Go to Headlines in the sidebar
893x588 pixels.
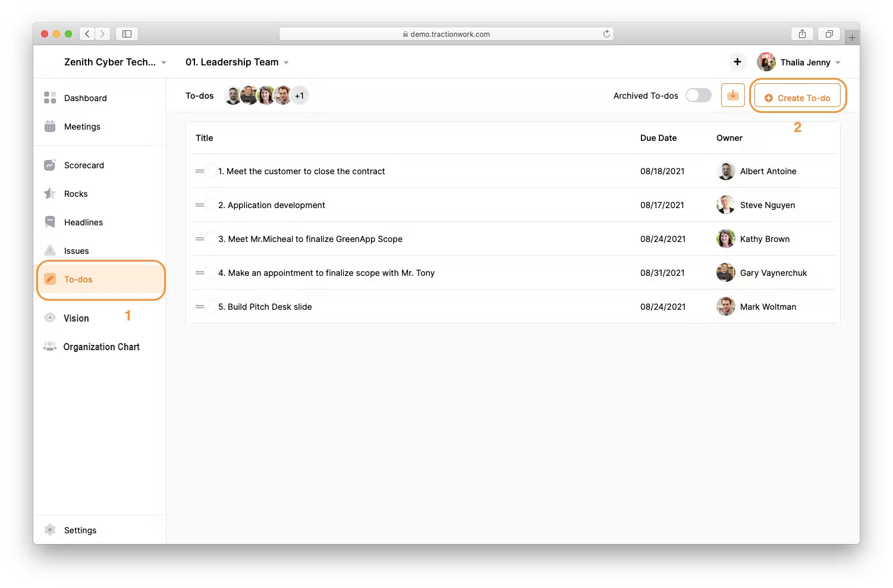click(83, 222)
